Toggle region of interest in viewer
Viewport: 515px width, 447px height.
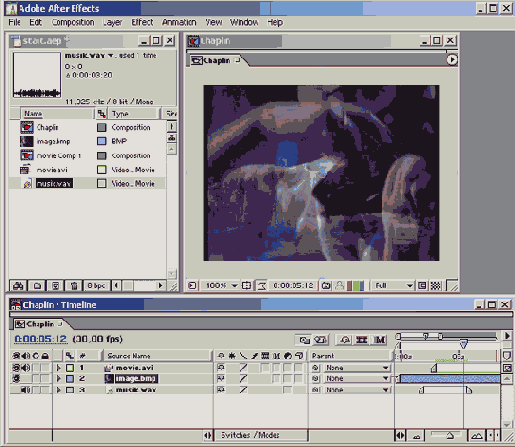coord(422,286)
